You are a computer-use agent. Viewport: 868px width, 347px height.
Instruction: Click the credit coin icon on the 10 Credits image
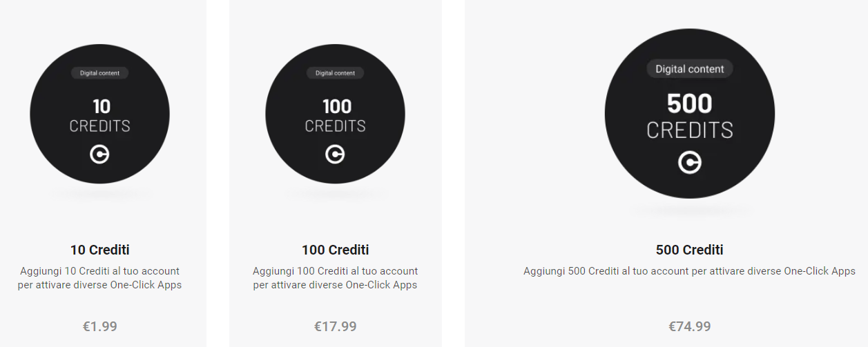pyautogui.click(x=99, y=155)
